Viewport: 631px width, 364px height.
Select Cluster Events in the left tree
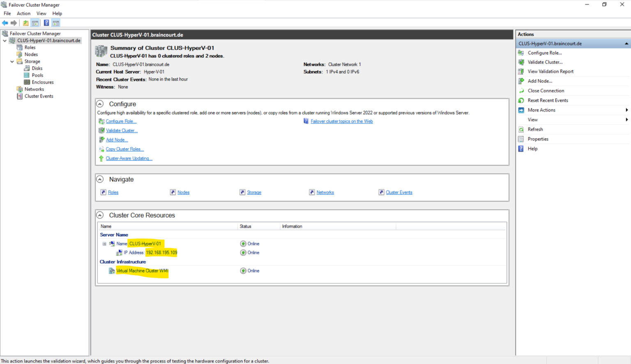point(39,96)
